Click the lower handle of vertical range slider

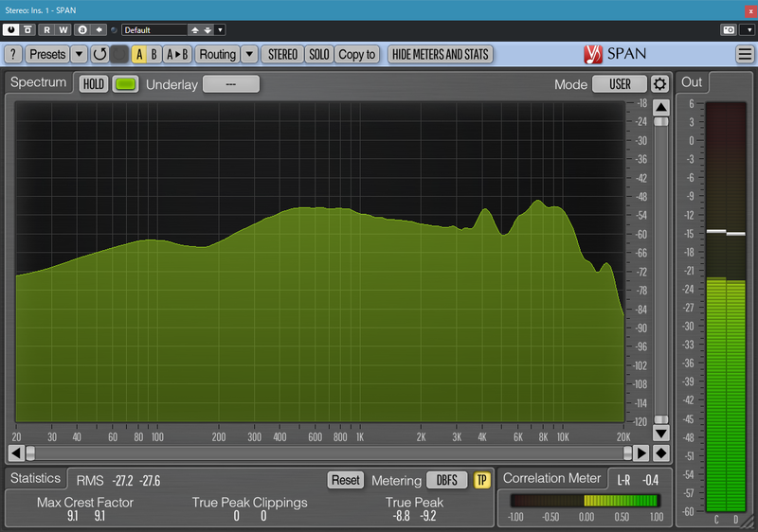click(660, 419)
